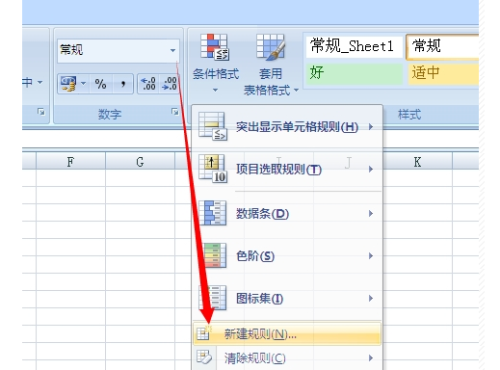
Task: Click the 数字 group label
Action: pos(109,114)
